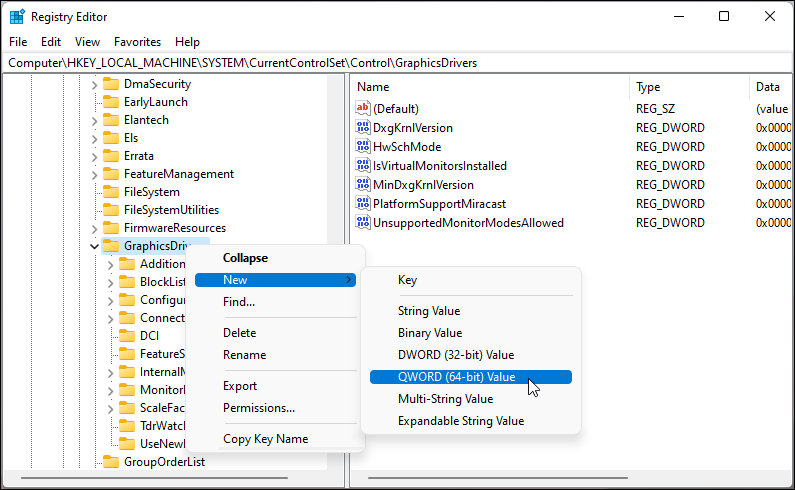Open the File menu
Screen dimensions: 795x490
pyautogui.click(x=18, y=42)
